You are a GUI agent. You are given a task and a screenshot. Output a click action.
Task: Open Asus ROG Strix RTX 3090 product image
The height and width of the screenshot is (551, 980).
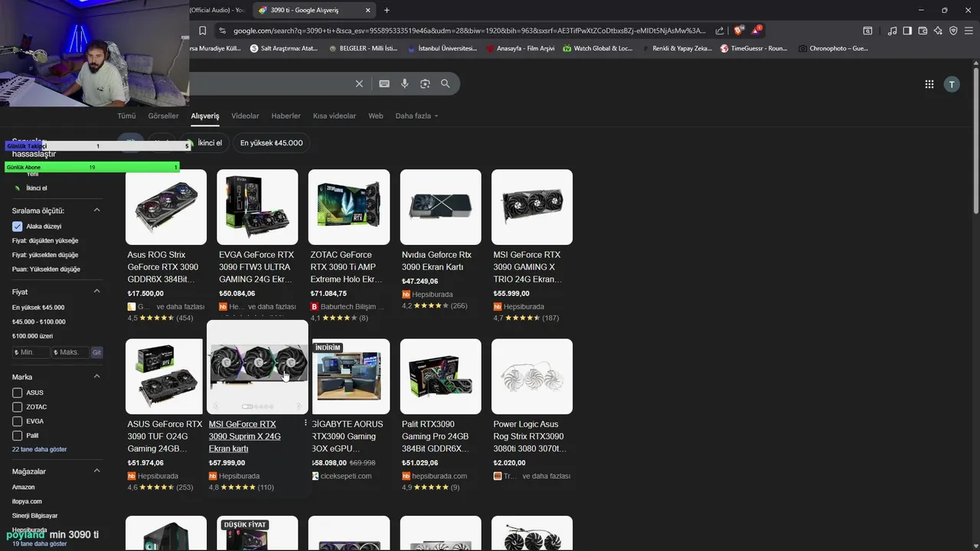click(x=166, y=207)
